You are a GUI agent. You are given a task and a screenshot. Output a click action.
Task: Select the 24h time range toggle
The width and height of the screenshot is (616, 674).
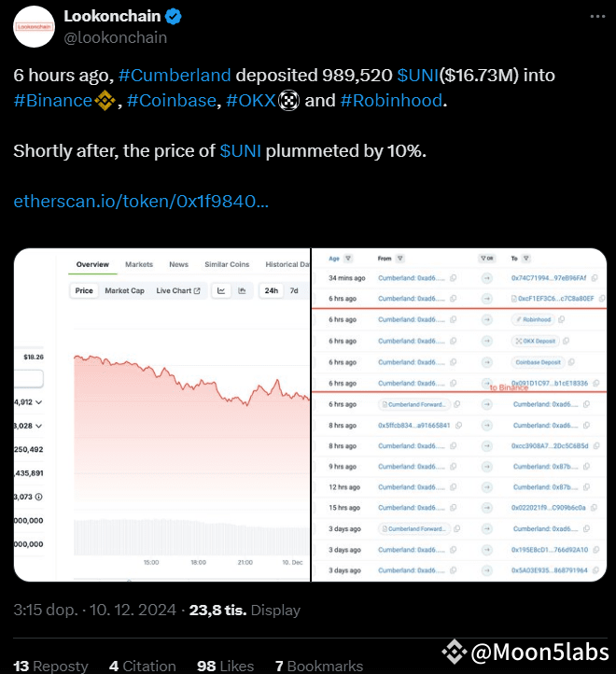272,290
